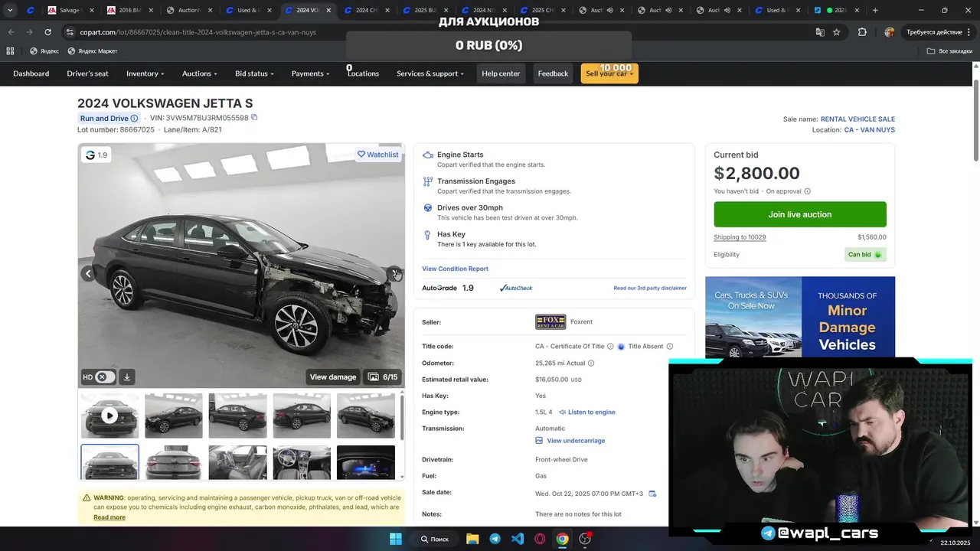The image size is (980, 551).
Task: Open the Minor Damage Vehicles ad banner
Action: pos(800,317)
